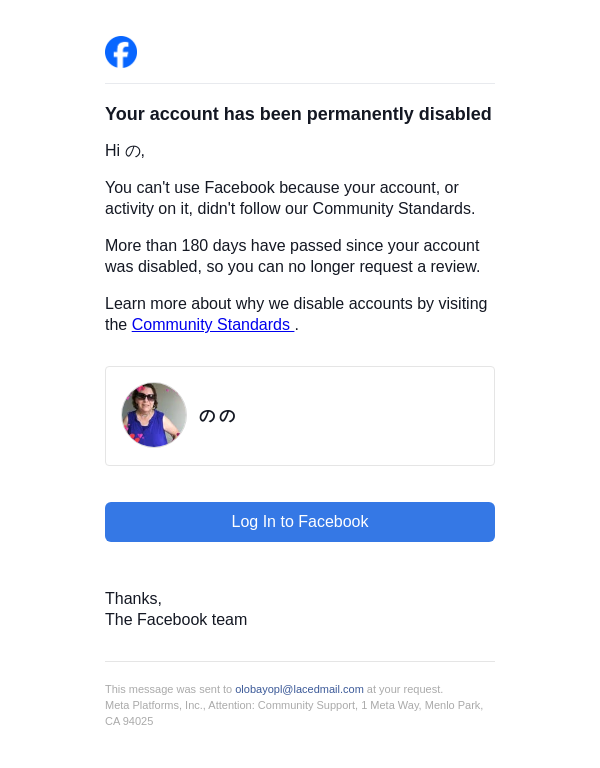Viewport: 600px width, 768px height.
Task: Click the paragraph mentioning 180 days passed
Action: click(x=292, y=256)
